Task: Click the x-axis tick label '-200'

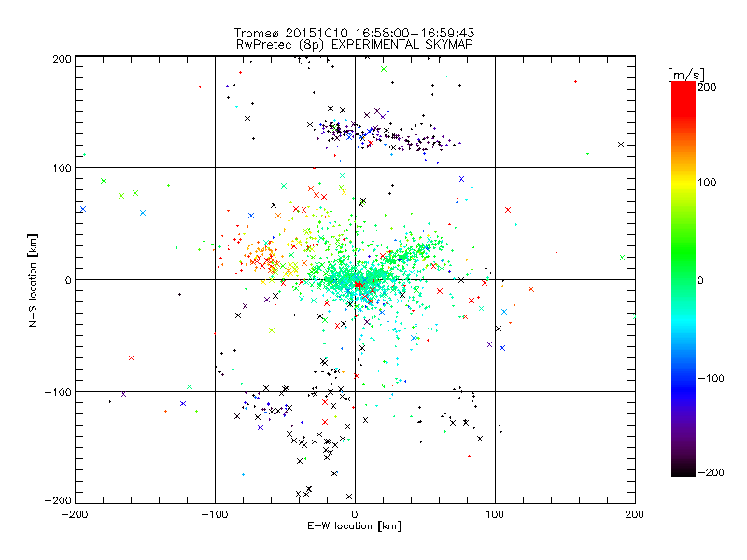Action: tap(75, 515)
